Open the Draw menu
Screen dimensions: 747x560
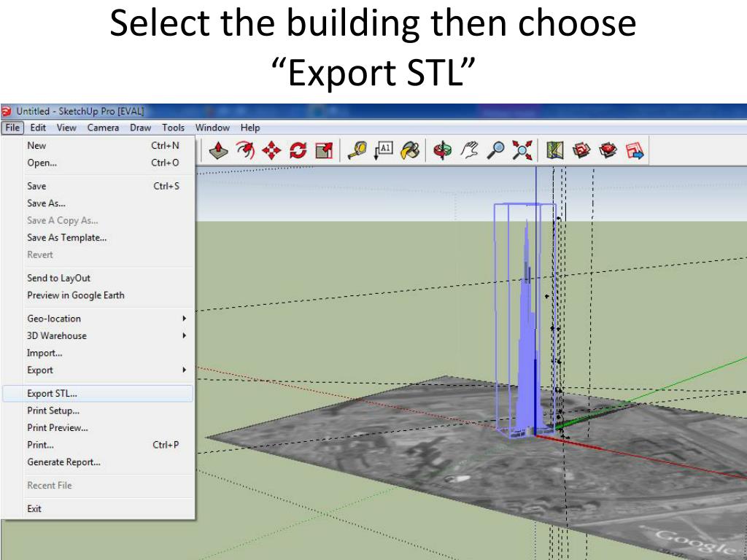[140, 128]
